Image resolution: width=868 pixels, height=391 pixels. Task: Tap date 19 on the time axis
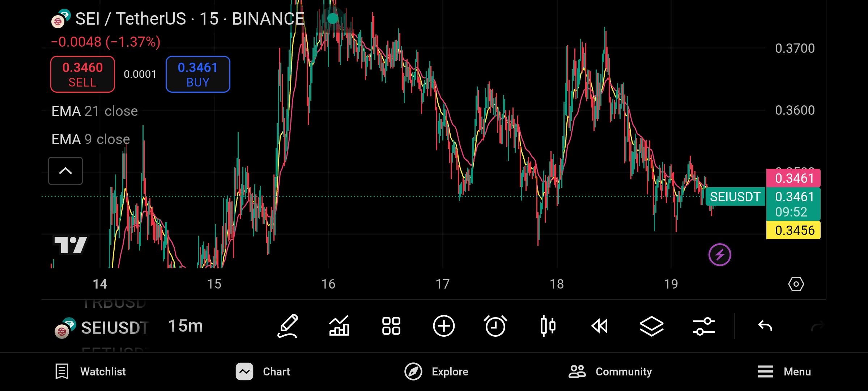click(671, 284)
